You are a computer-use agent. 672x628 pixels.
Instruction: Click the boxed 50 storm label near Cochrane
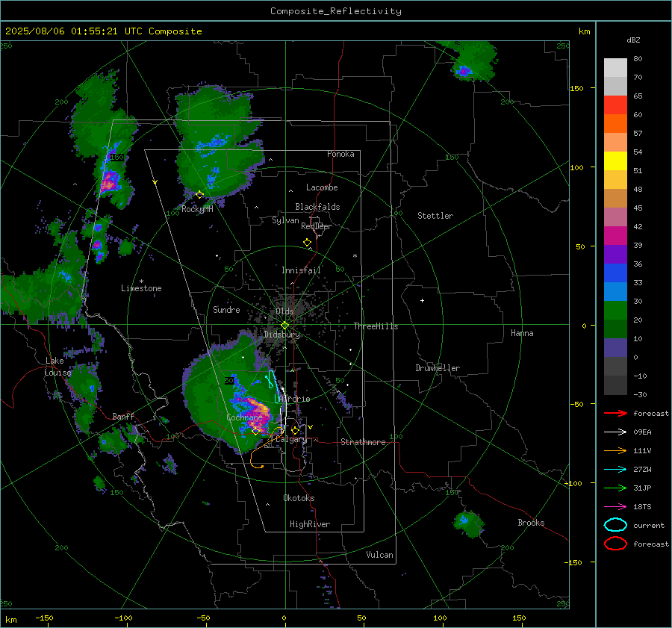[229, 381]
